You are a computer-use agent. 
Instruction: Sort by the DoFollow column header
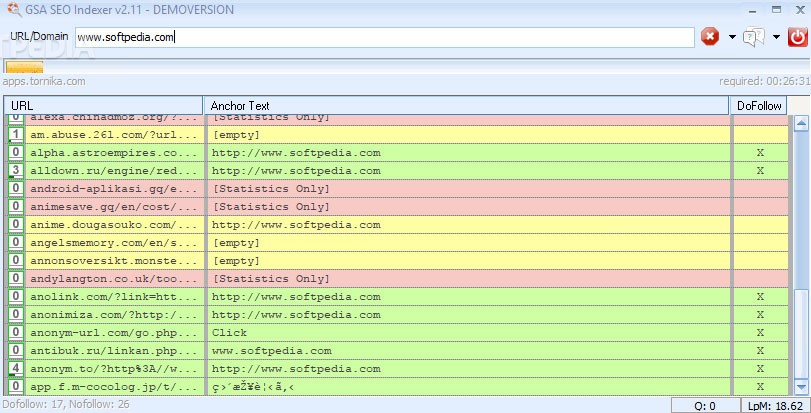click(758, 105)
